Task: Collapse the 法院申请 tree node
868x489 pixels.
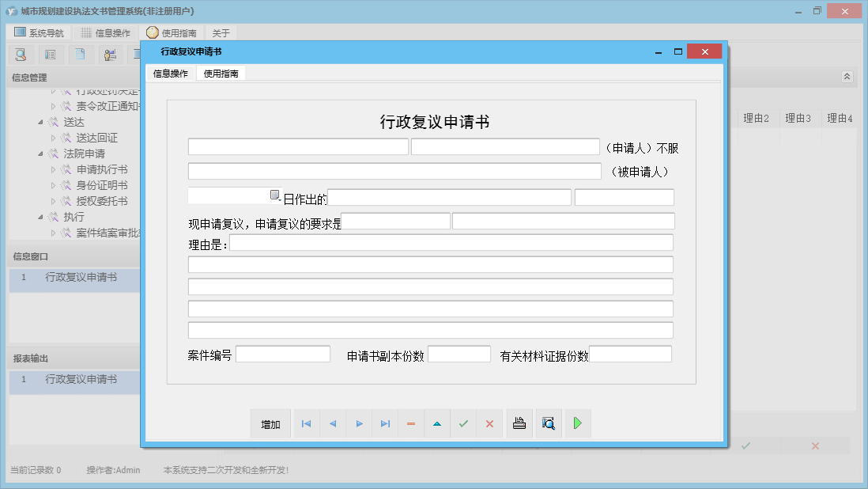Action: [41, 154]
